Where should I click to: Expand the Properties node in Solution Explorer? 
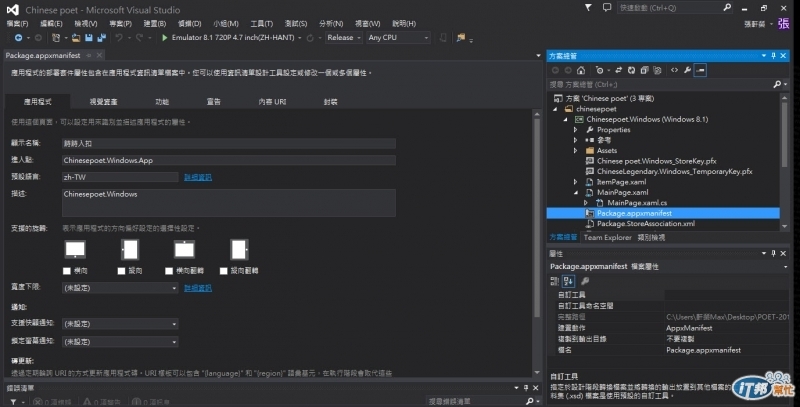click(x=576, y=130)
